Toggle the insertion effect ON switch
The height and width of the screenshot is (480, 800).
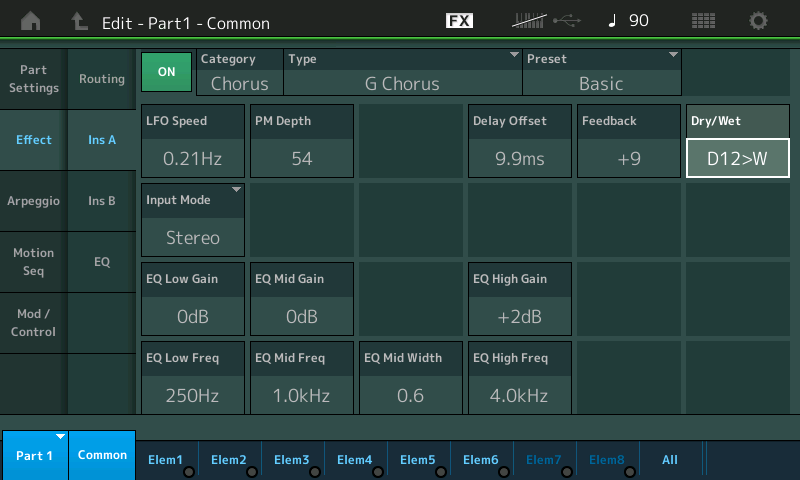166,72
